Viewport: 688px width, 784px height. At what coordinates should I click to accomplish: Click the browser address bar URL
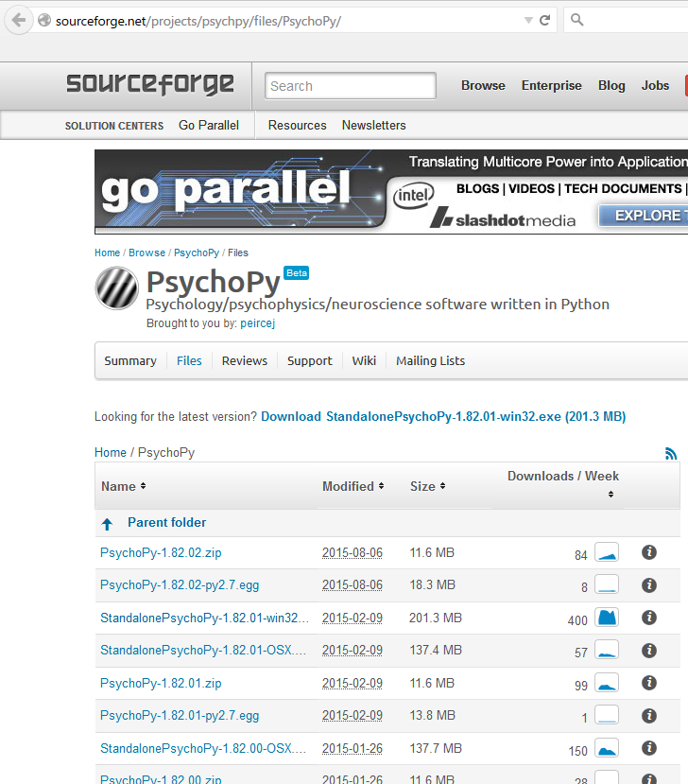(x=198, y=21)
